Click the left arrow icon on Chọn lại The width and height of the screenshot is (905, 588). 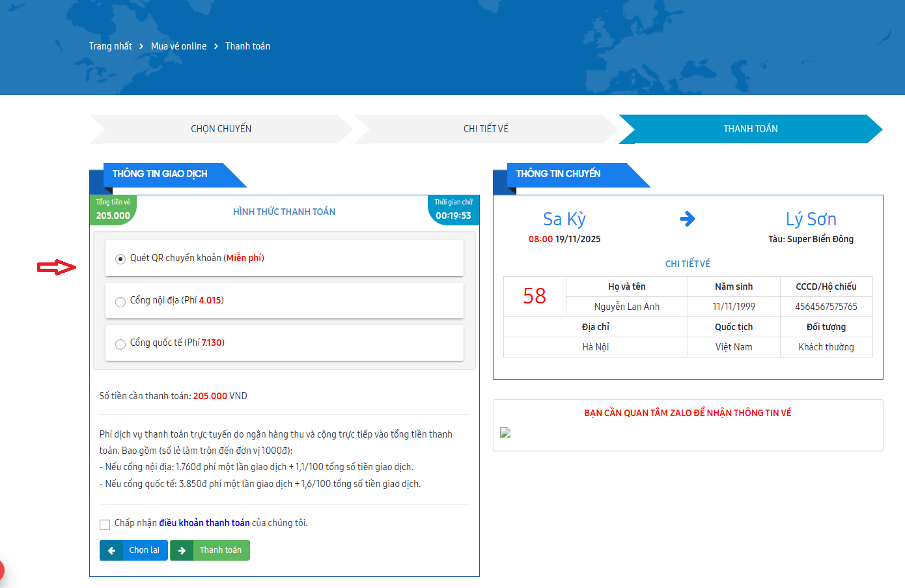click(111, 550)
